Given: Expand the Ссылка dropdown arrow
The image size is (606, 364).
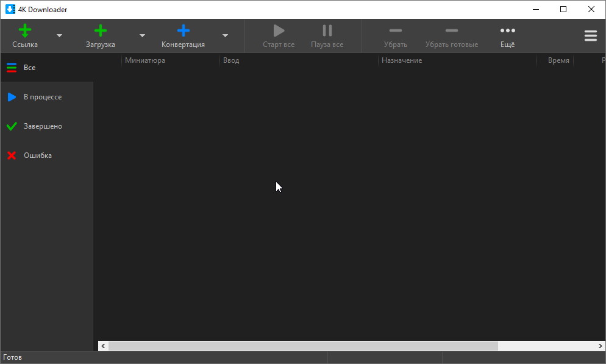Looking at the screenshot, I should coord(59,36).
